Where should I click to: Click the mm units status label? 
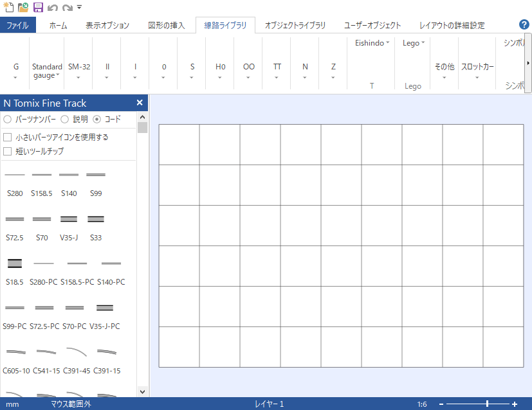[12, 404]
